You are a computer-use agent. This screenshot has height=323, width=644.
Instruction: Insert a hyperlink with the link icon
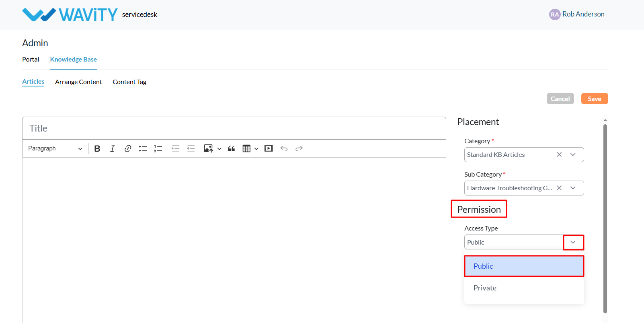pyautogui.click(x=128, y=148)
